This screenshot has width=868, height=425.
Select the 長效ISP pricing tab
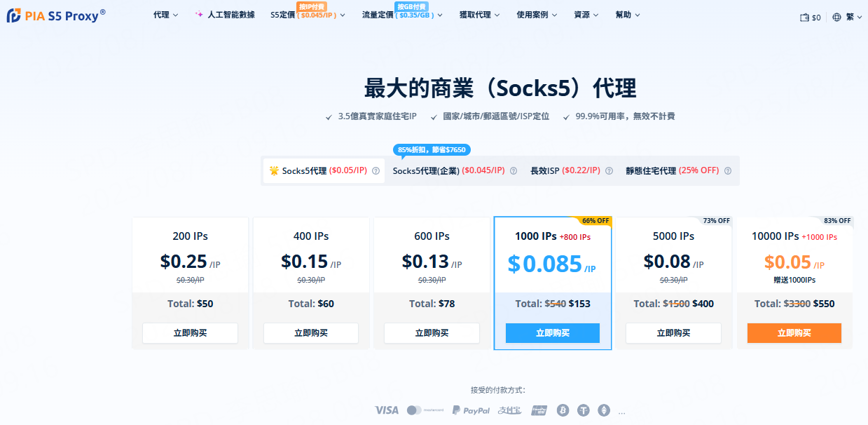565,170
